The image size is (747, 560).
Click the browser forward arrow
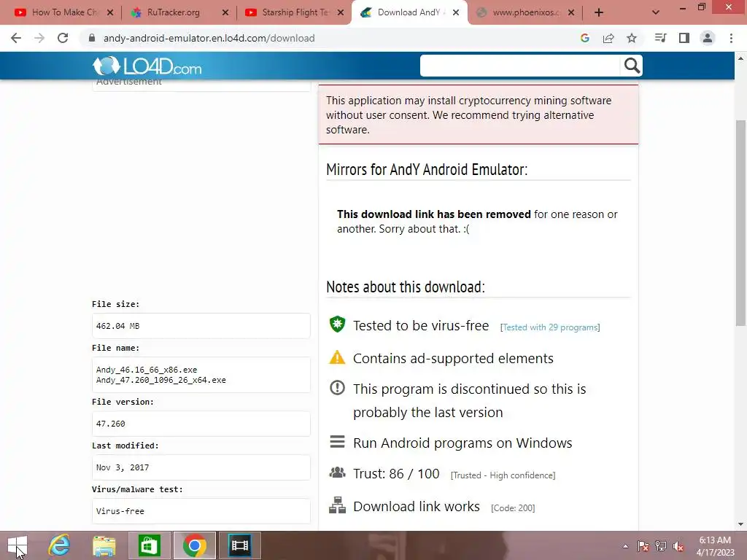pyautogui.click(x=39, y=38)
